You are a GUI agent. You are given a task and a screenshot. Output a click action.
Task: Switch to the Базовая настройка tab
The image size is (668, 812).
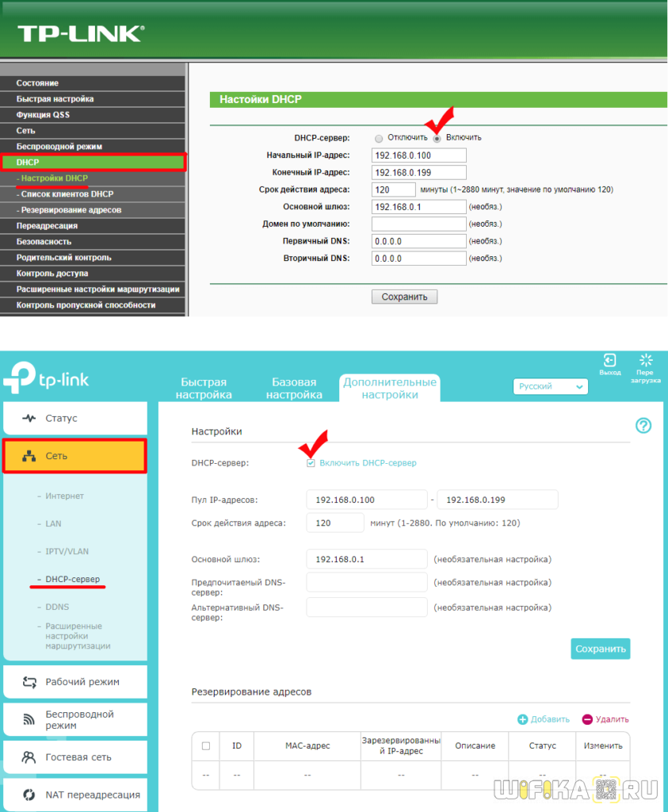click(294, 388)
